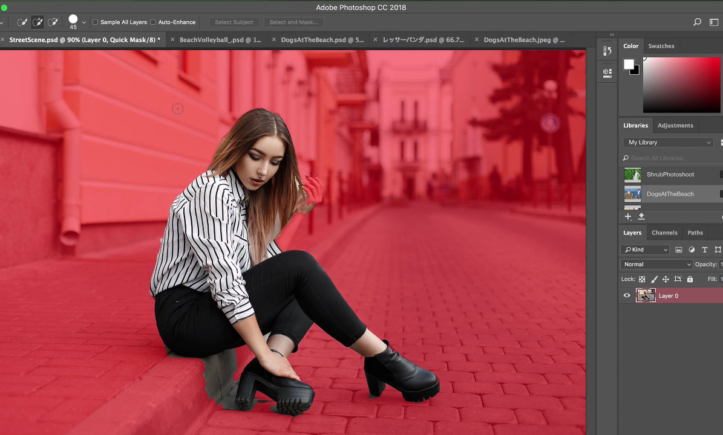Click the ShrubPhotoshoot library item name
The width and height of the screenshot is (723, 435).
point(670,174)
